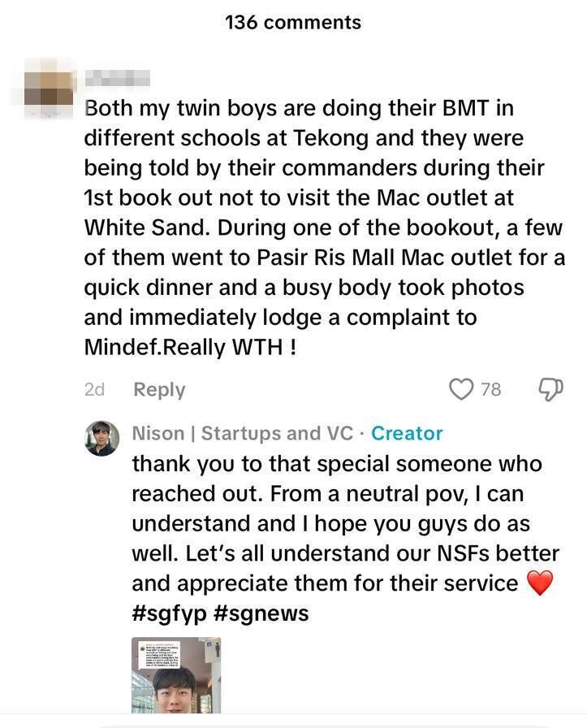Open the video thumbnail in the reply
Image resolution: width=587 pixels, height=728 pixels.
[x=176, y=675]
